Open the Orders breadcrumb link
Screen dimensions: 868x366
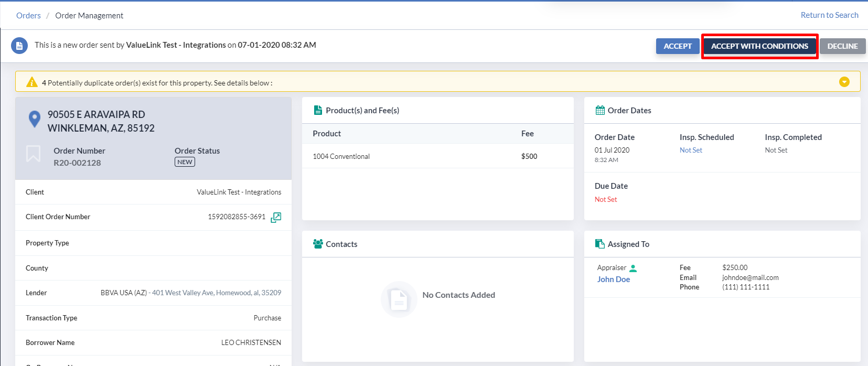point(28,16)
